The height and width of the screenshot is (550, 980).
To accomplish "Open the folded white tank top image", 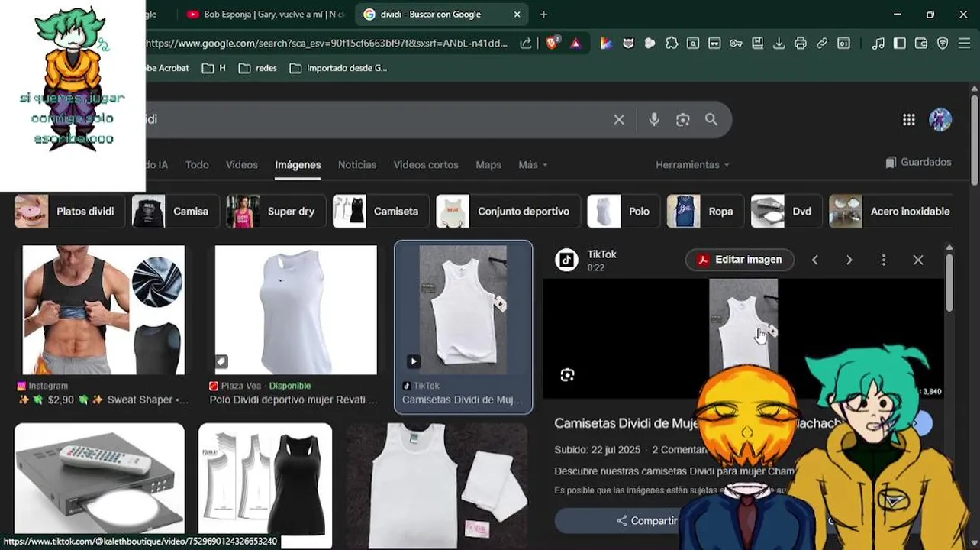I will [437, 486].
